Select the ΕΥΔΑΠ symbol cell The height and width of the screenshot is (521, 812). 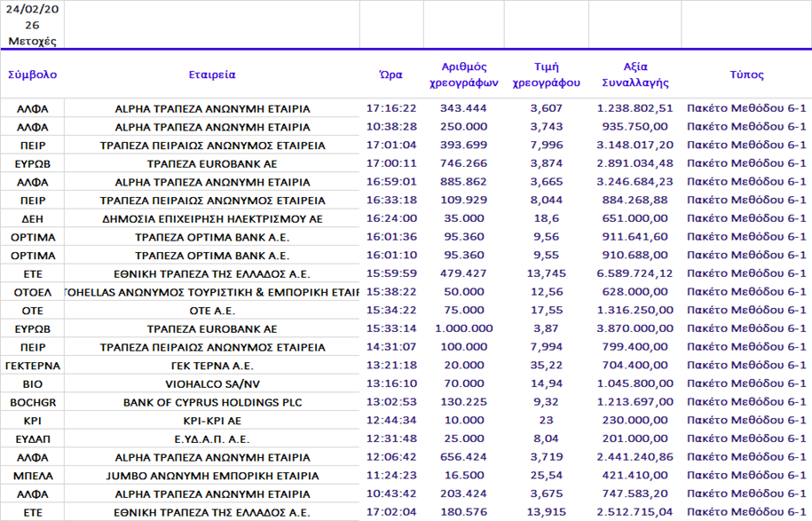point(32,438)
